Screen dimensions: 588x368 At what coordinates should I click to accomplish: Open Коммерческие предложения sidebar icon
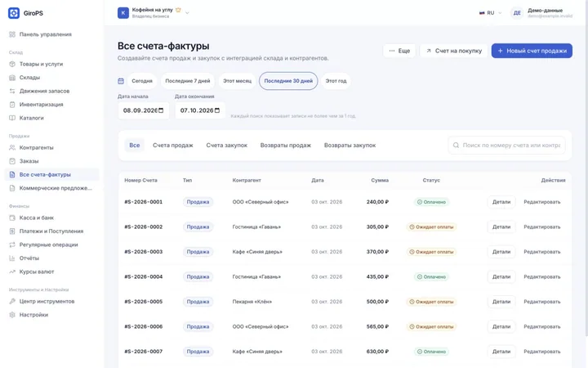(x=12, y=189)
